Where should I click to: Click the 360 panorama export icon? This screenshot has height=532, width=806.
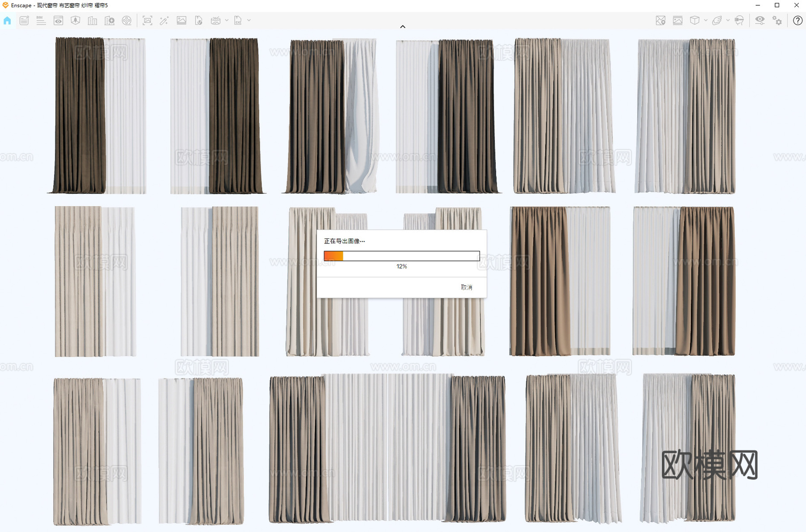(215, 21)
